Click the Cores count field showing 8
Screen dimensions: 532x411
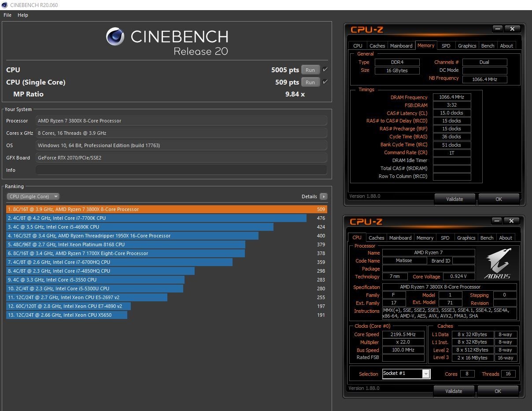(x=467, y=374)
